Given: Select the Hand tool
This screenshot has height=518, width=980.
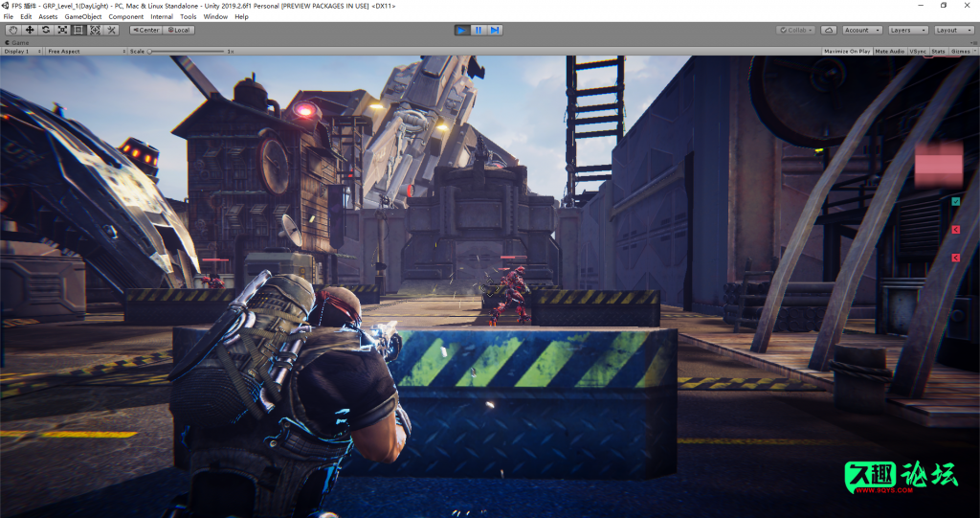Looking at the screenshot, I should [13, 30].
